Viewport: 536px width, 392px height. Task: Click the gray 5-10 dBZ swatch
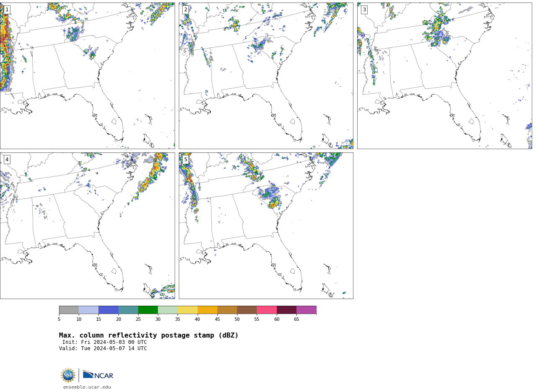click(69, 310)
